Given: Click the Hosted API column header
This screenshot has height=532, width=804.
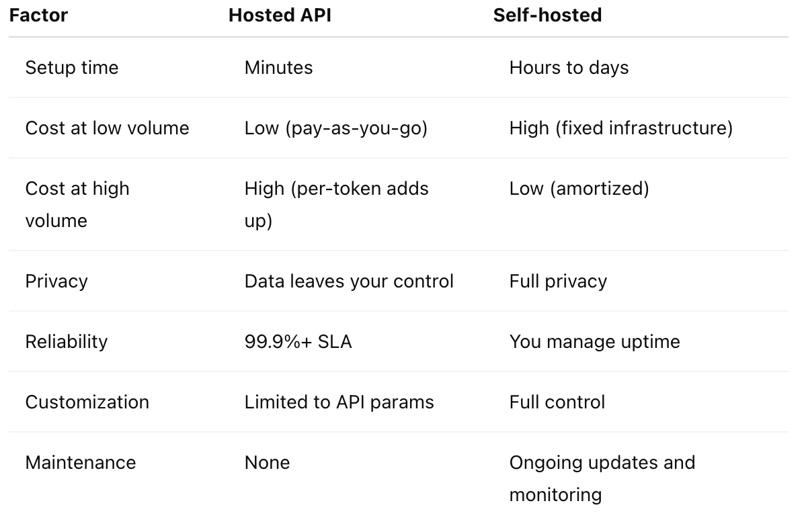Looking at the screenshot, I should click(x=280, y=15).
